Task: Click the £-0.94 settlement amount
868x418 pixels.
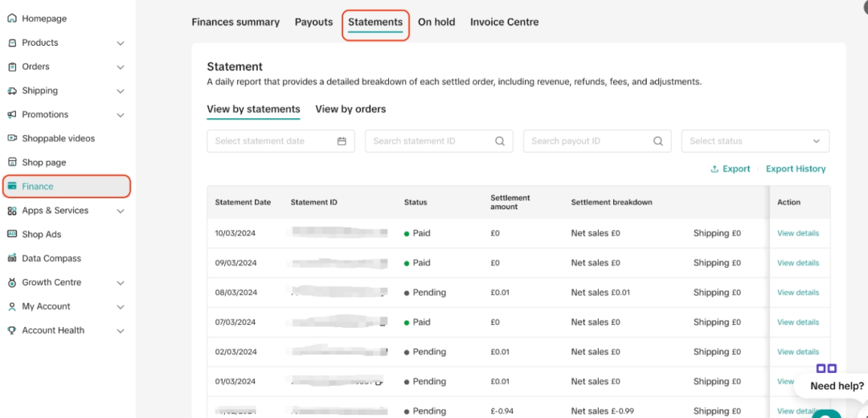Action: 502,411
